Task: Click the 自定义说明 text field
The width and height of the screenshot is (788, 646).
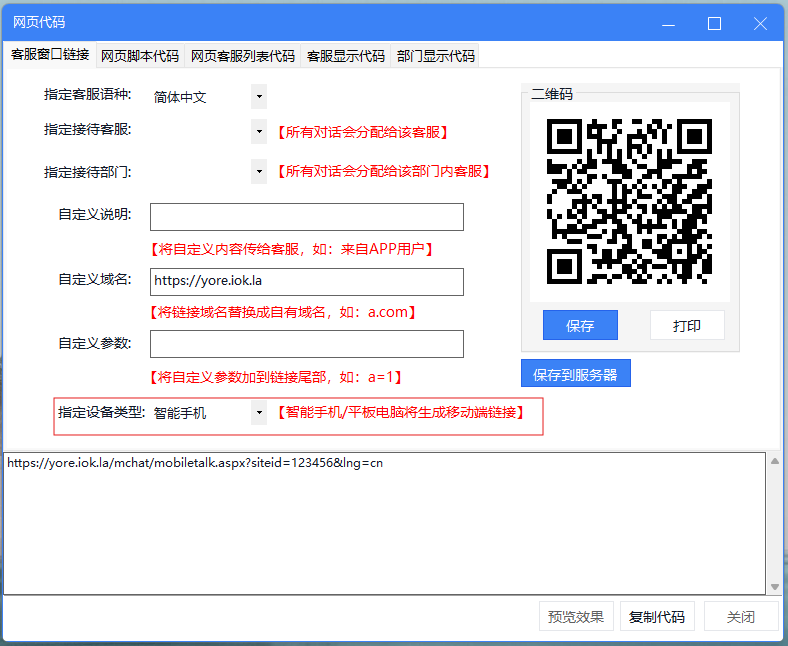Action: click(x=307, y=217)
